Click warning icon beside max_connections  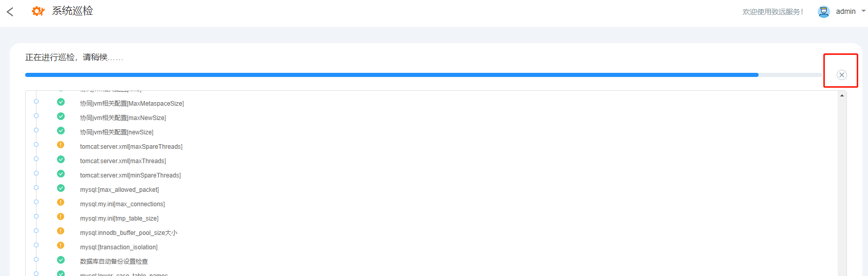pyautogui.click(x=61, y=203)
